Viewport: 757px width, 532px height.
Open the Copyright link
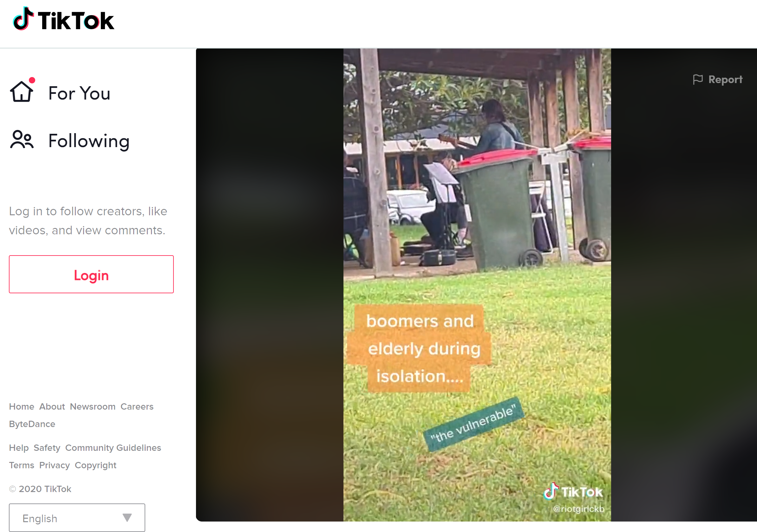click(x=95, y=465)
